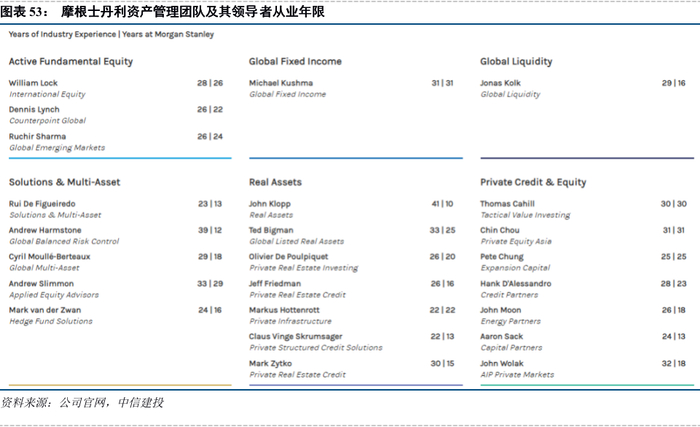This screenshot has width=700, height=427.
Task: Click the value 26 | 24 beside Ruchir Sharma
Action: [x=210, y=136]
